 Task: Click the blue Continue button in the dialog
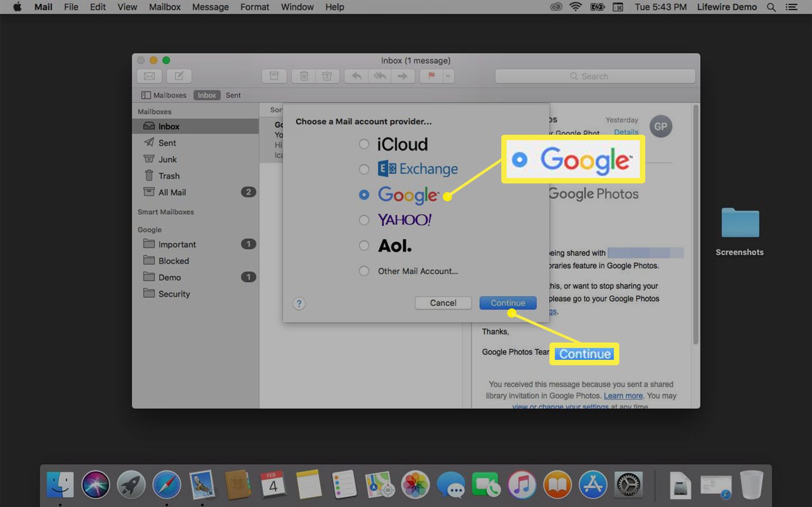point(508,303)
